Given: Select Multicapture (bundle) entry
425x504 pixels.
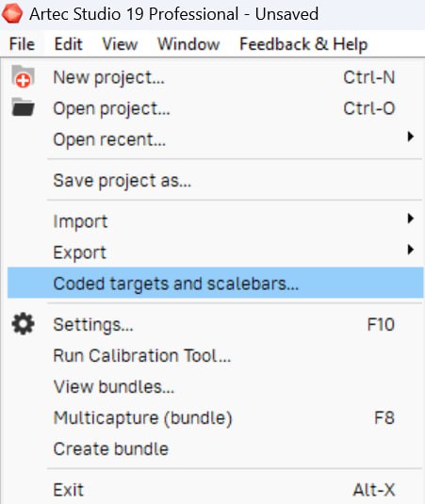Looking at the screenshot, I should click(216, 417).
